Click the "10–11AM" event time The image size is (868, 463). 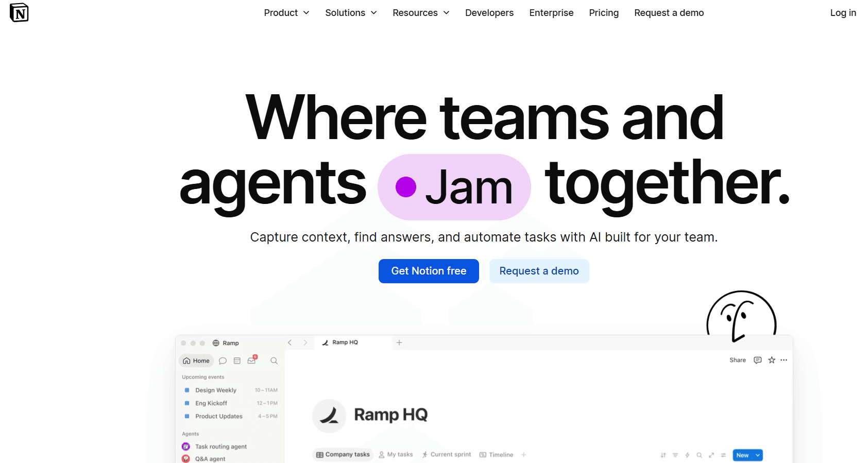[x=266, y=390]
